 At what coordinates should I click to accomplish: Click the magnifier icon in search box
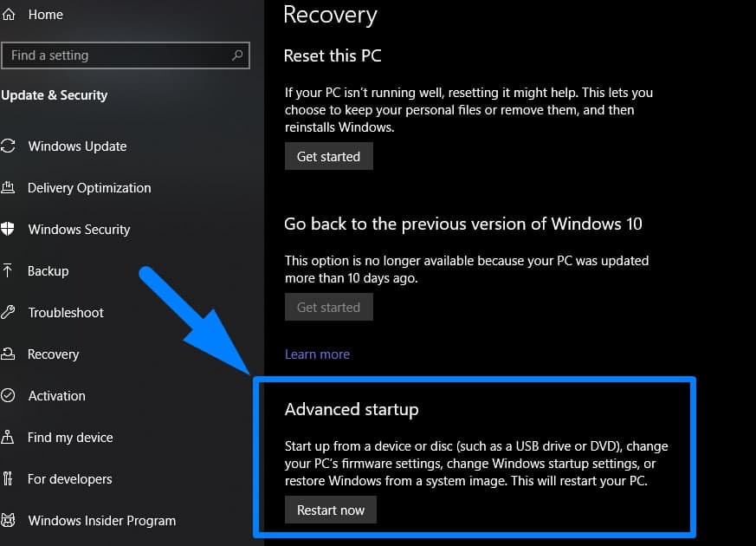[x=237, y=55]
